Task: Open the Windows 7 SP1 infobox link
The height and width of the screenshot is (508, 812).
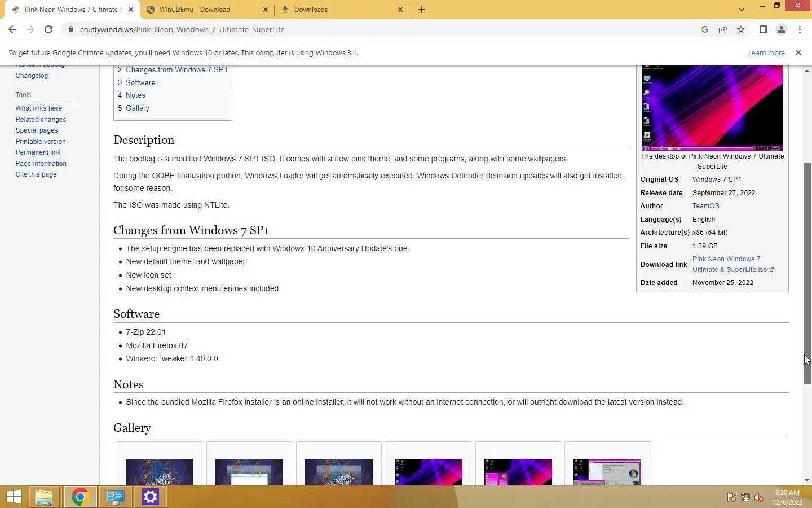Action: [717, 179]
